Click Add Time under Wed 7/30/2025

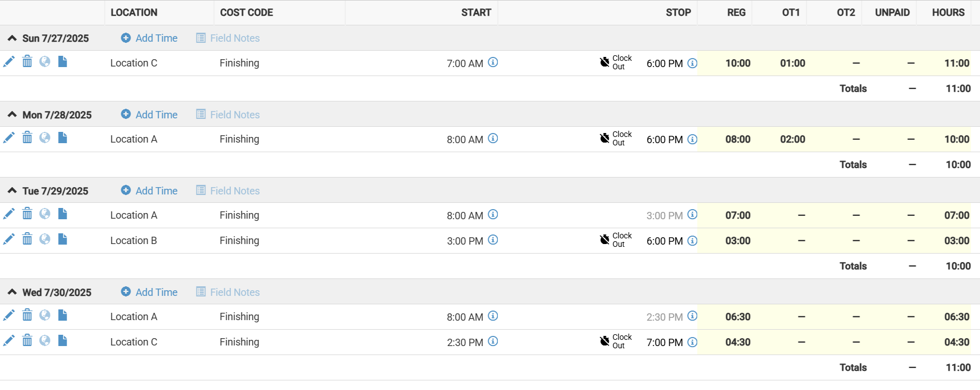(149, 292)
